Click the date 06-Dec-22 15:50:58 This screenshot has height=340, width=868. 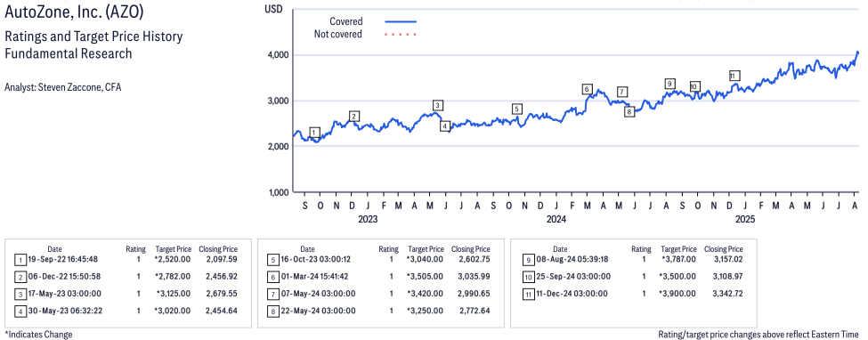[x=66, y=276]
